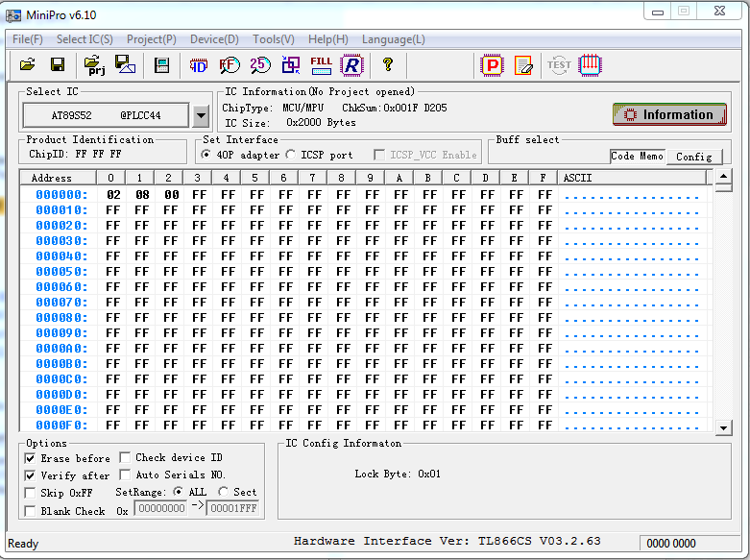Image resolution: width=750 pixels, height=560 pixels.
Task: Click the IC Size: 0x2000 Bytes text
Action: coord(290,123)
